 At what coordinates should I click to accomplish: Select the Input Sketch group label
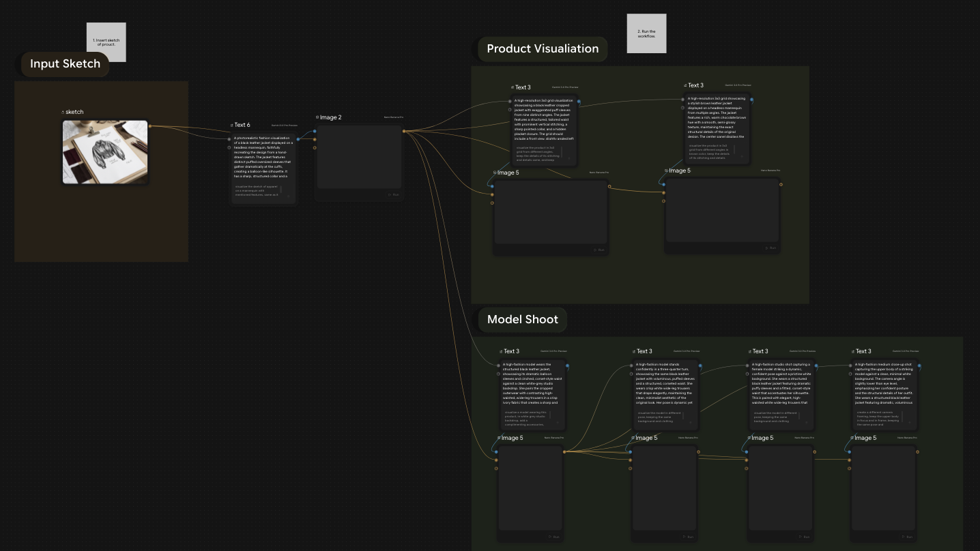point(65,64)
